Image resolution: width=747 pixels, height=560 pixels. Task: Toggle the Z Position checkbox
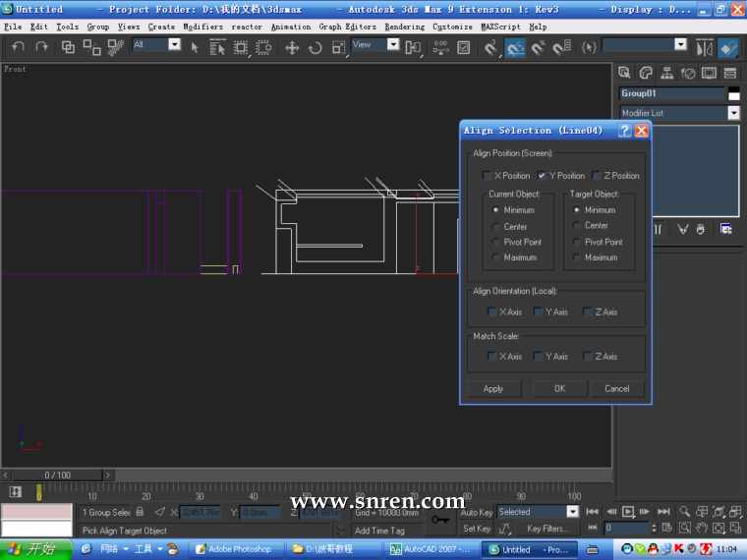597,176
